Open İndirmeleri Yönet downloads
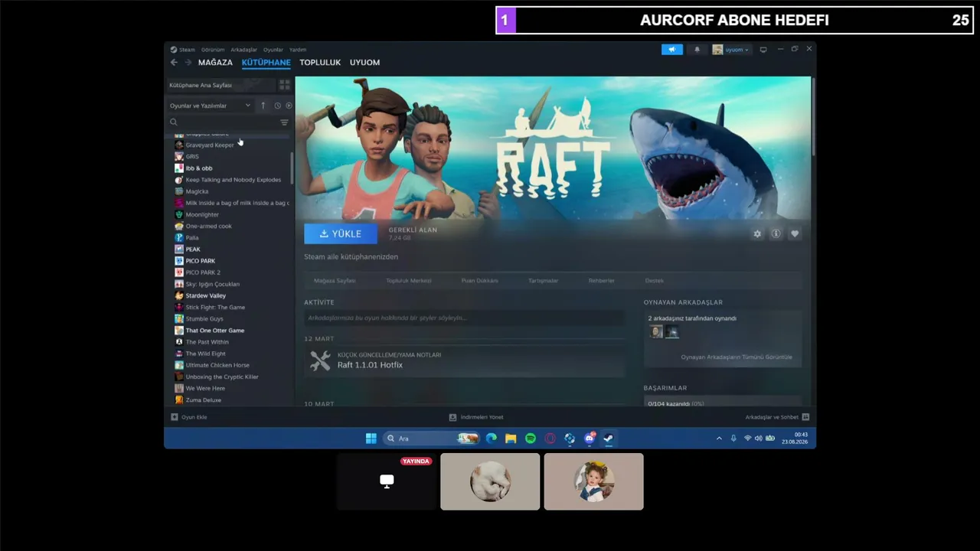The height and width of the screenshot is (551, 980). point(476,417)
